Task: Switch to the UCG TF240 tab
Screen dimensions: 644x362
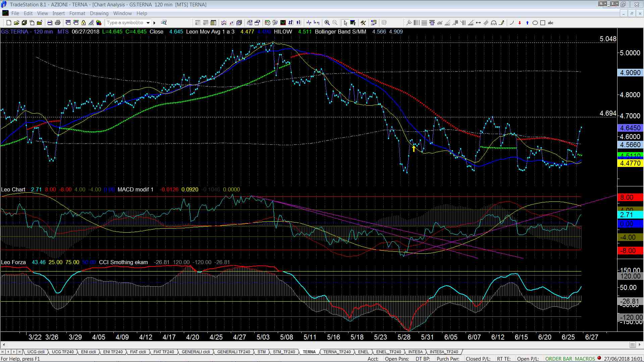Action: pos(63,352)
